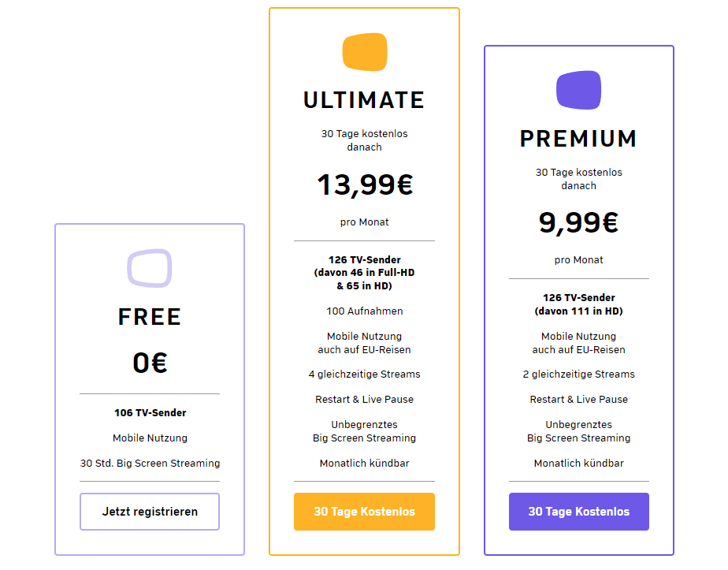Click the 13,99€ price

click(x=365, y=185)
